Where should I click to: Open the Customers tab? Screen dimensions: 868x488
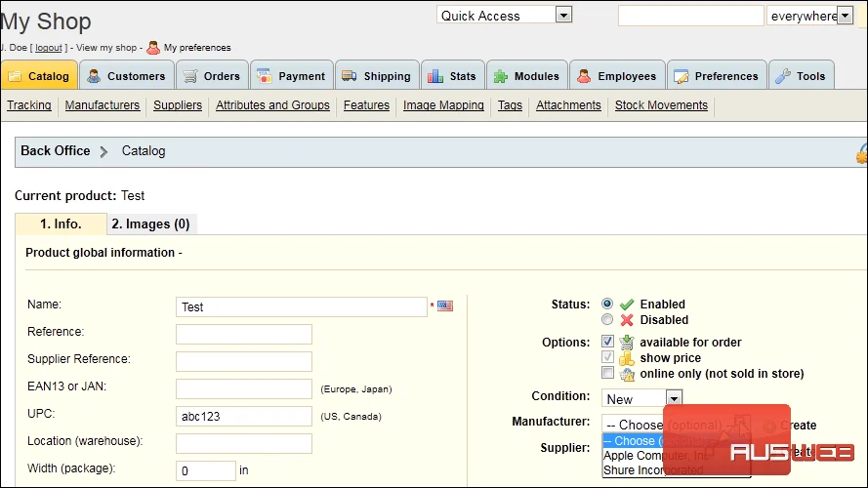(x=126, y=76)
